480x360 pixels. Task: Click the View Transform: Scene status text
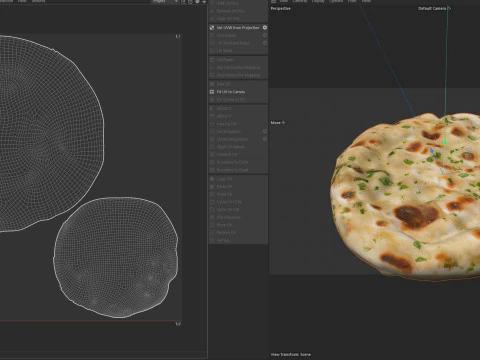coord(291,354)
